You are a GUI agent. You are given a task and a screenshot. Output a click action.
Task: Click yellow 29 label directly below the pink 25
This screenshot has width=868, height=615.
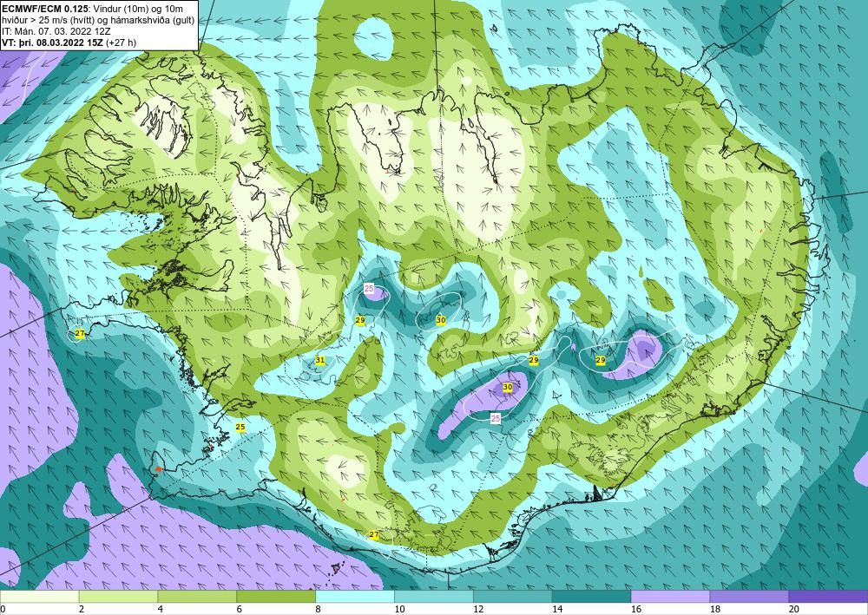(x=360, y=320)
